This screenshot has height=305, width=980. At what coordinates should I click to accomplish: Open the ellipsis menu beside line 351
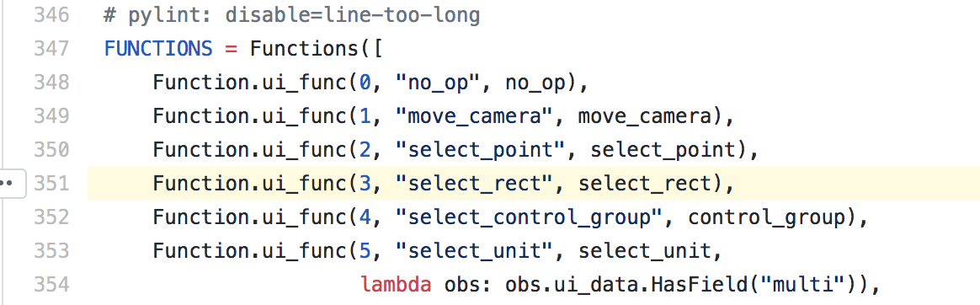pyautogui.click(x=11, y=184)
